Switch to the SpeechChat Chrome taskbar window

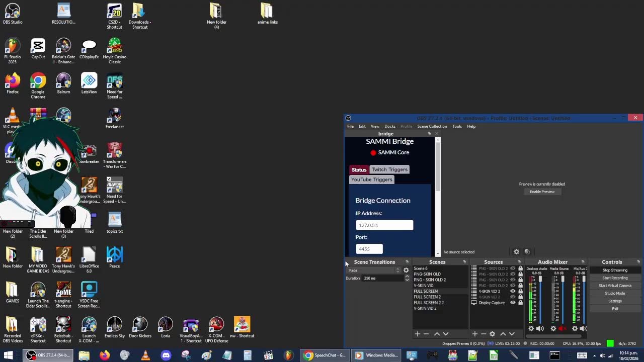(325, 355)
